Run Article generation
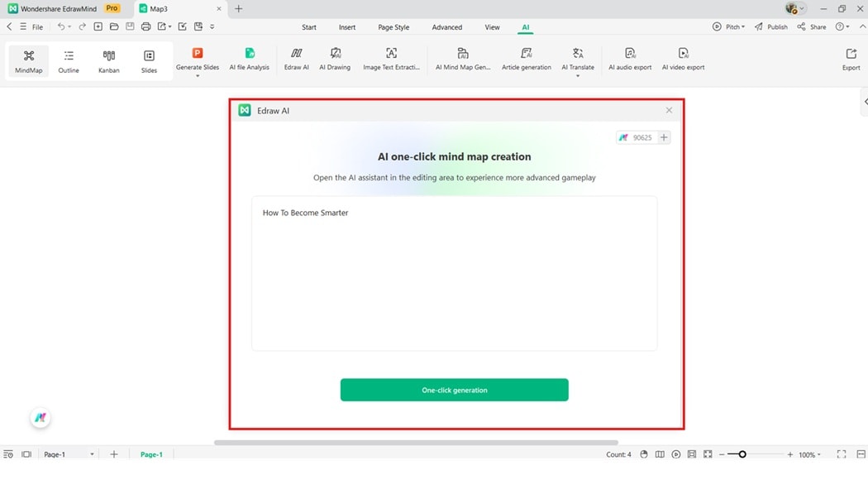Screen dimensions: 868x494 tap(526, 60)
